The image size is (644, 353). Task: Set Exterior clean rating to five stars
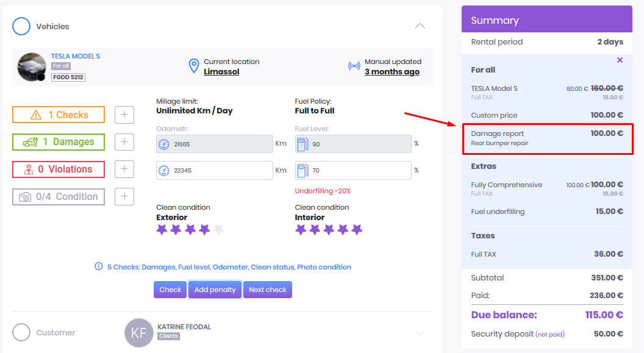point(219,230)
